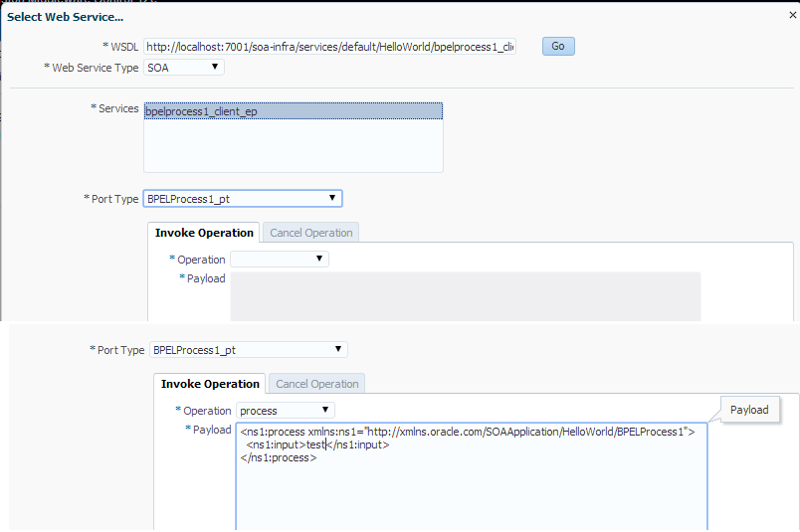Click the Payload XML text area containing ns1:process
The image size is (800, 532).
pyautogui.click(x=472, y=476)
